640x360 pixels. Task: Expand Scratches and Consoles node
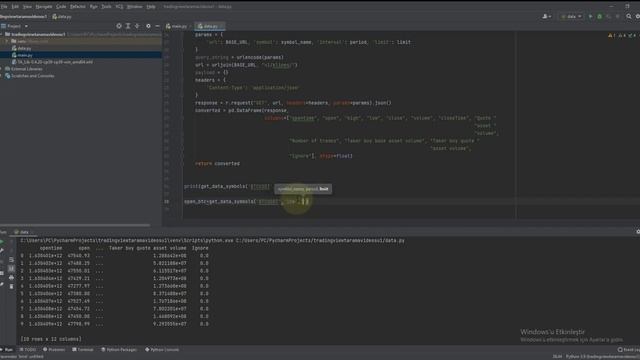(2, 76)
